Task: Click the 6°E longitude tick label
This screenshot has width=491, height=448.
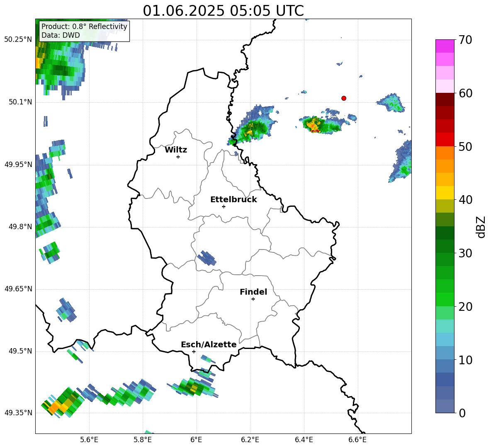Action: [196, 440]
